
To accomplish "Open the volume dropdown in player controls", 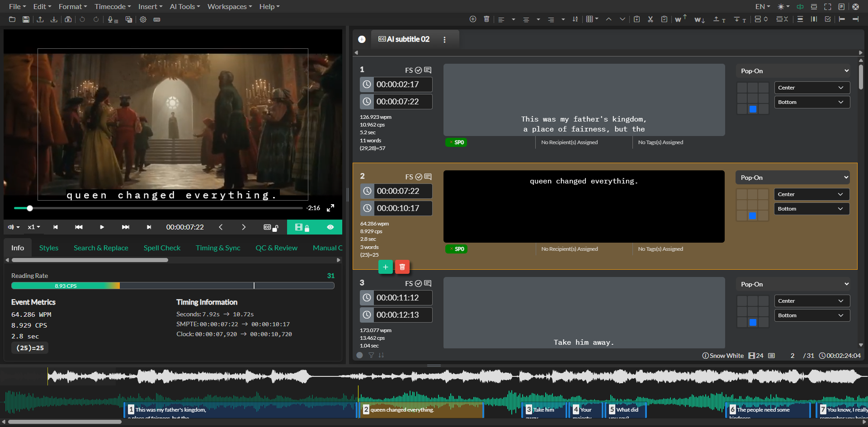I will pyautogui.click(x=14, y=227).
